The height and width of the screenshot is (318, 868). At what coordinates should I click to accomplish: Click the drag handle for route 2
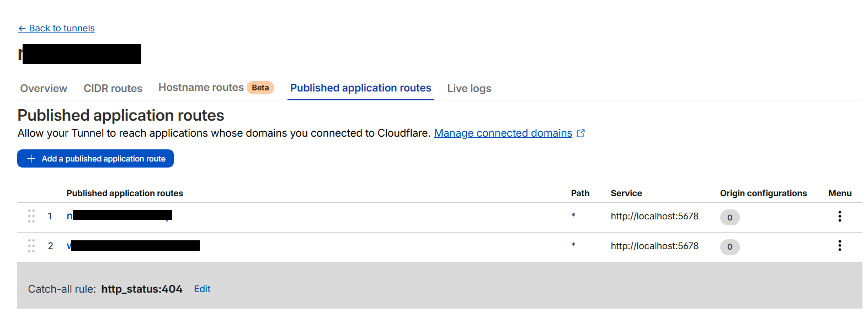click(x=31, y=246)
